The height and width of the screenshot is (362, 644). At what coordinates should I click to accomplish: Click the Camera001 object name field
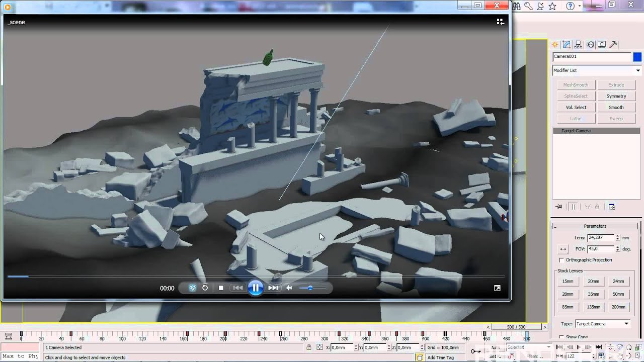pyautogui.click(x=592, y=57)
